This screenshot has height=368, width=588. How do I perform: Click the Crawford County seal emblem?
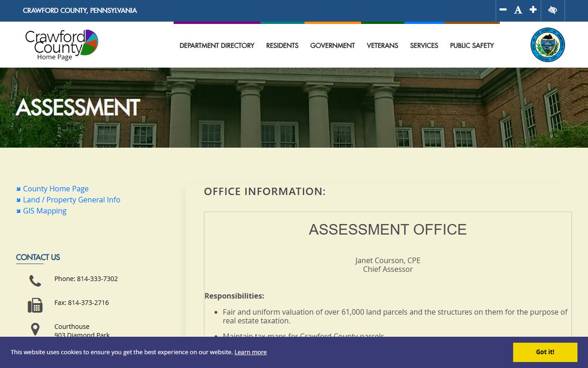pyautogui.click(x=548, y=45)
